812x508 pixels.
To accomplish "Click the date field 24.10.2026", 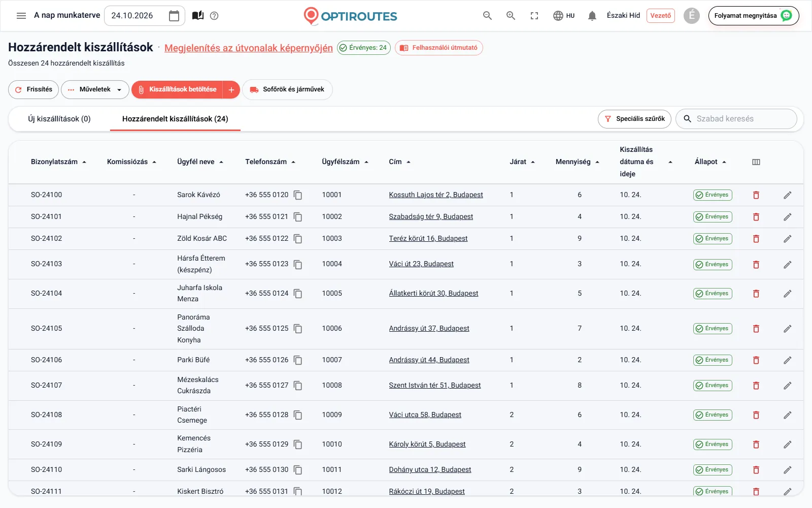I will 145,16.
